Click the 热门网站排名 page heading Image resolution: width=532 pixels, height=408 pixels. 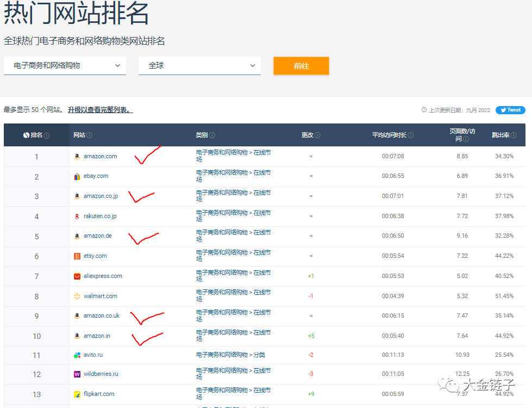[x=76, y=13]
